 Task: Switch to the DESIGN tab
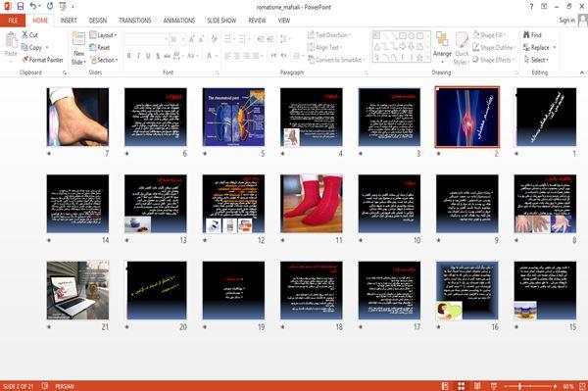(x=98, y=21)
